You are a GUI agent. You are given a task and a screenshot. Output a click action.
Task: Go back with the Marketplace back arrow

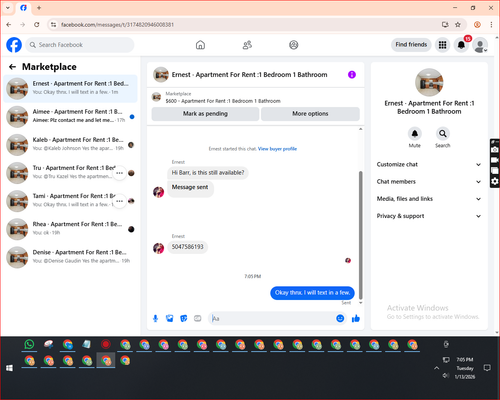pos(13,67)
